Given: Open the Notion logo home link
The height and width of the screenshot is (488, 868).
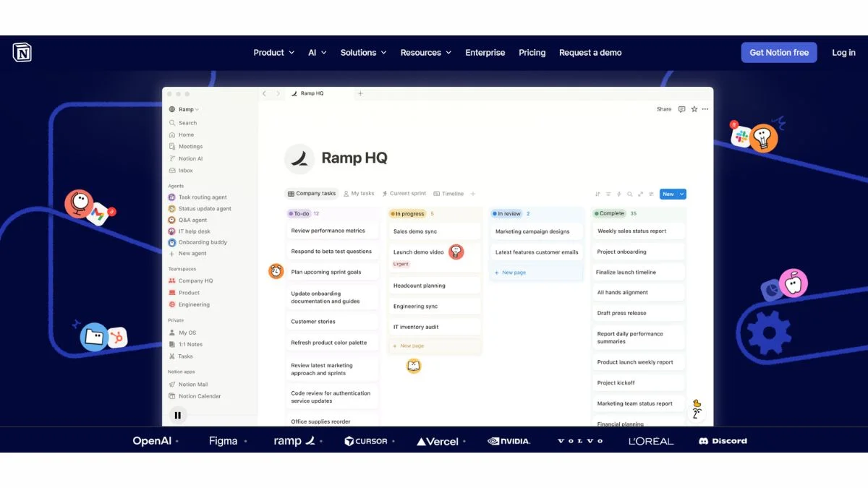Looking at the screenshot, I should 22,52.
